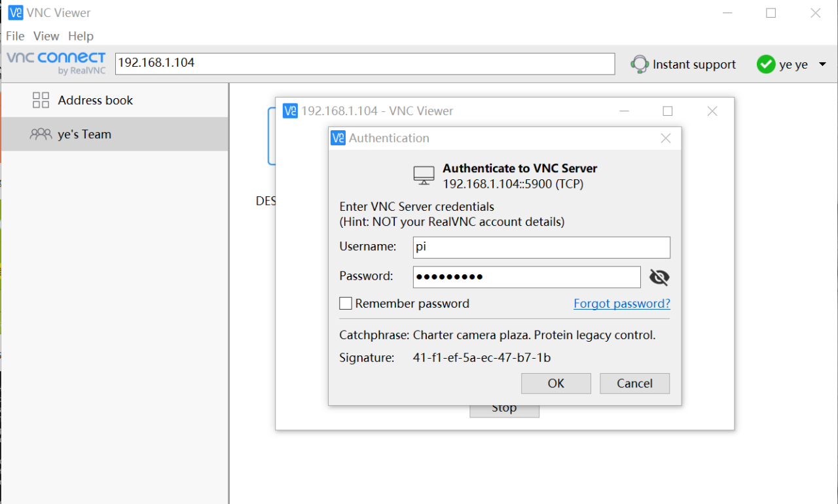
Task: Open Instant support headset icon
Action: [640, 64]
